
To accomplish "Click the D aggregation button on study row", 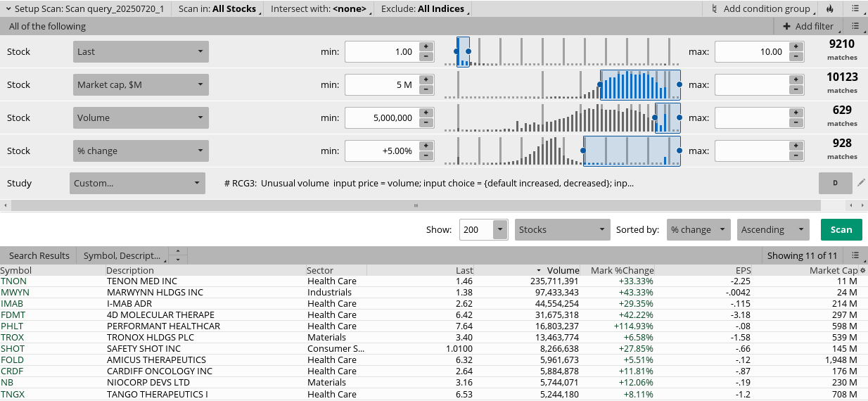I will pos(836,183).
